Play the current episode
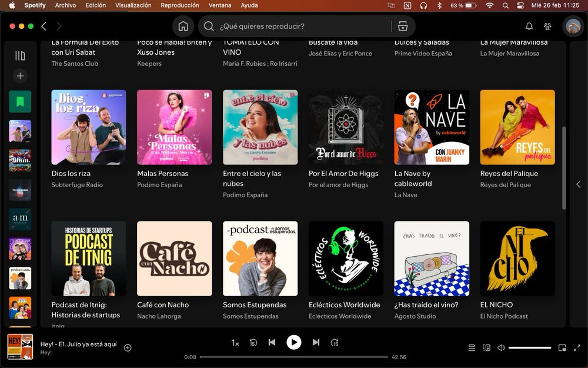Image resolution: width=588 pixels, height=368 pixels. pos(294,342)
